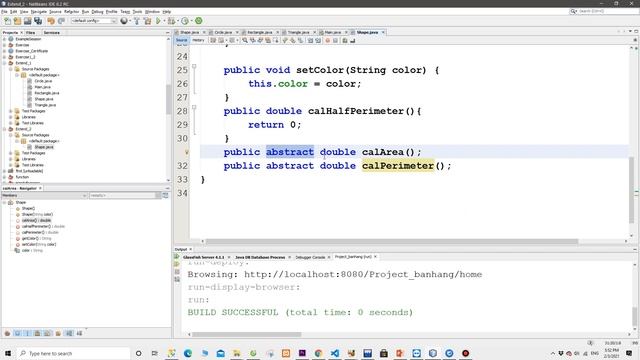This screenshot has width=640, height=360.
Task: Switch to the Triangle.java editor tab
Action: 298,32
